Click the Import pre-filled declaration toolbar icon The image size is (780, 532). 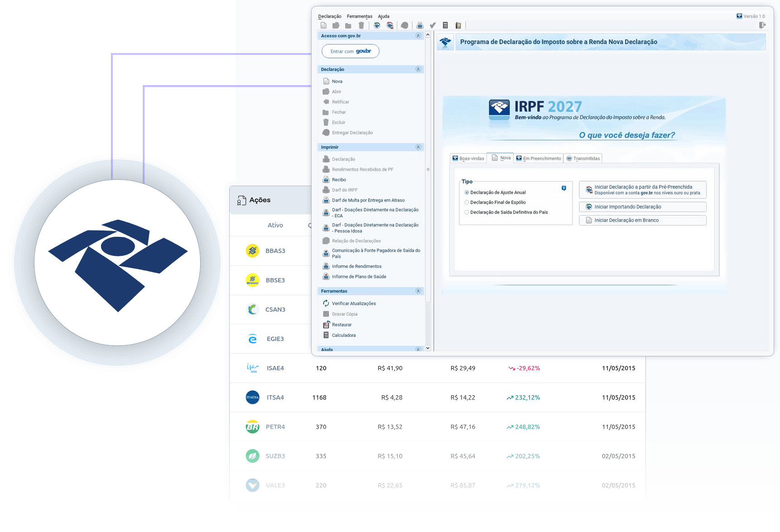tap(390, 25)
